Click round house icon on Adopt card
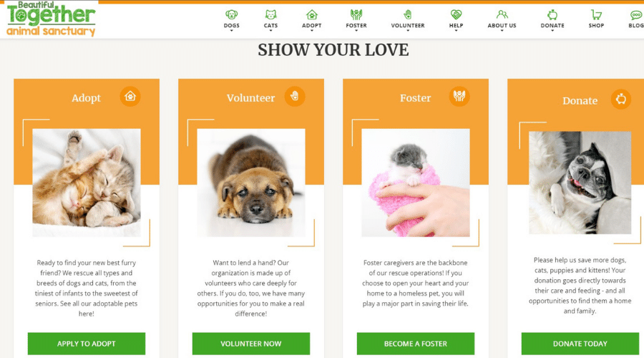Viewport: 644px width, 358px height. coord(130,97)
